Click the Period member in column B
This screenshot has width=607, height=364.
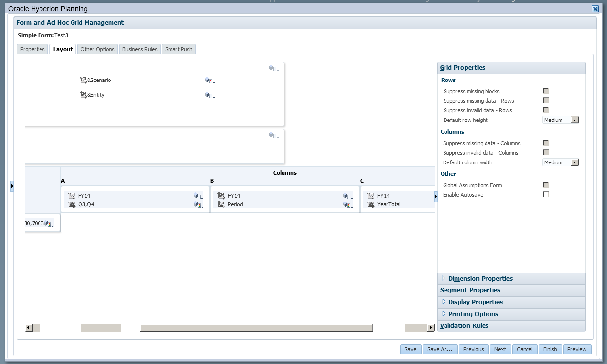tap(235, 204)
